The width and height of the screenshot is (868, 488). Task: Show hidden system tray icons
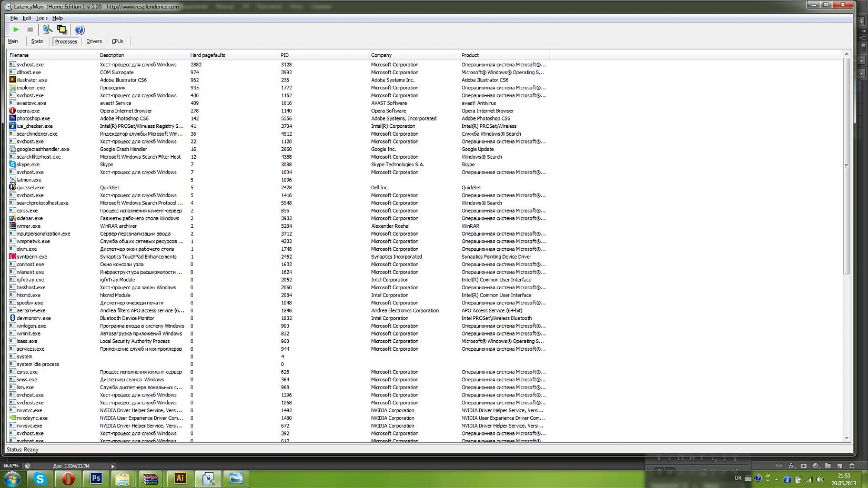776,479
